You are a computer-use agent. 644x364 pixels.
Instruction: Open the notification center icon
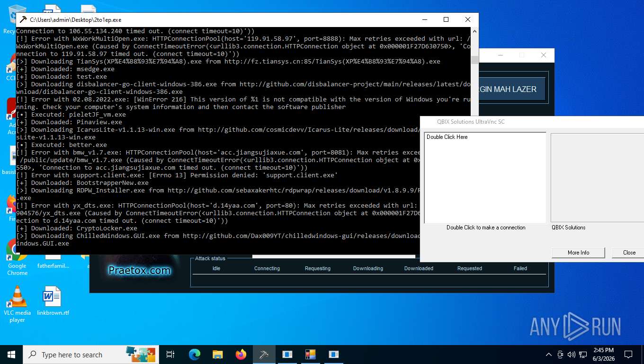[x=628, y=355]
